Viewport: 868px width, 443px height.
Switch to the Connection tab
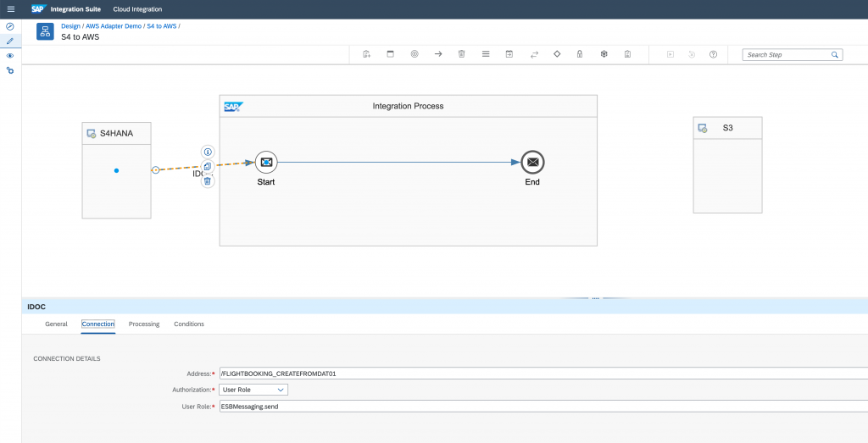[x=98, y=324]
